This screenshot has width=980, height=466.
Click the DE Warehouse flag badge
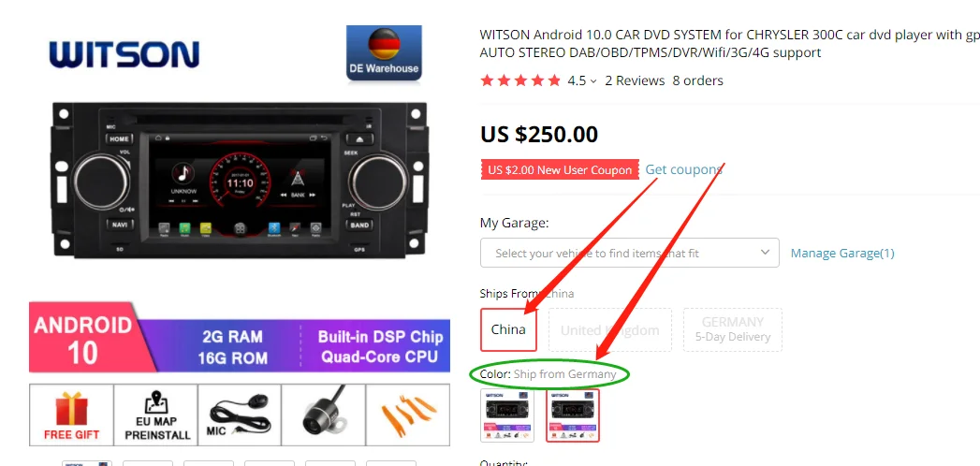pyautogui.click(x=384, y=53)
